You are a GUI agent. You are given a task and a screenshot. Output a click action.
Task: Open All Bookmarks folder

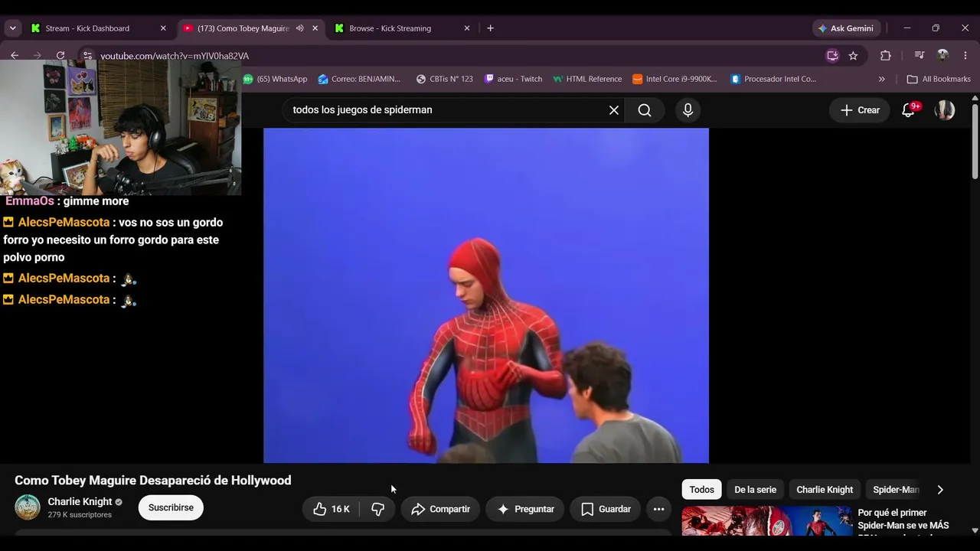(x=939, y=79)
